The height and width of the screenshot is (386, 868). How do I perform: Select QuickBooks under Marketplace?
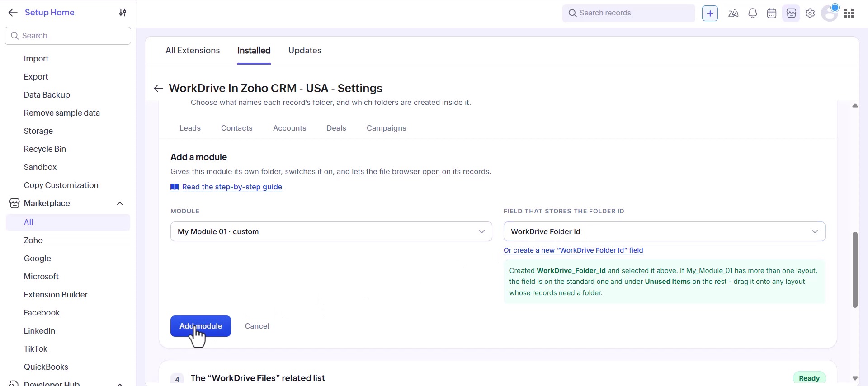click(46, 367)
